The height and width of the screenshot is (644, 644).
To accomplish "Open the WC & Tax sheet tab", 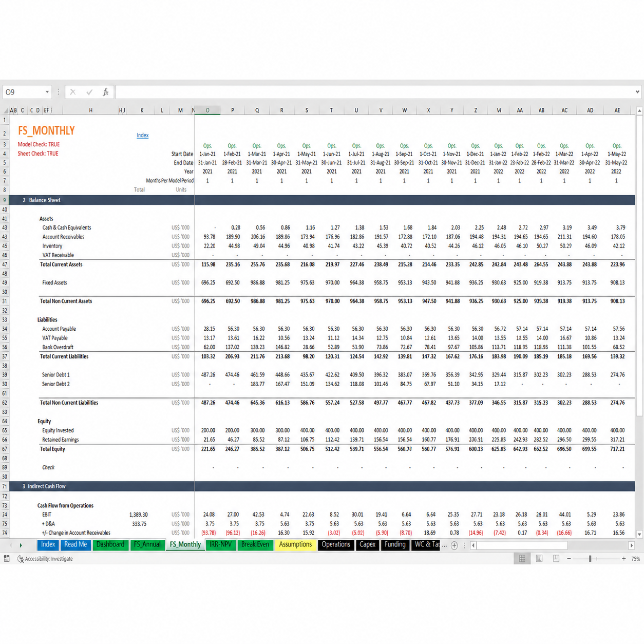I will (x=426, y=545).
